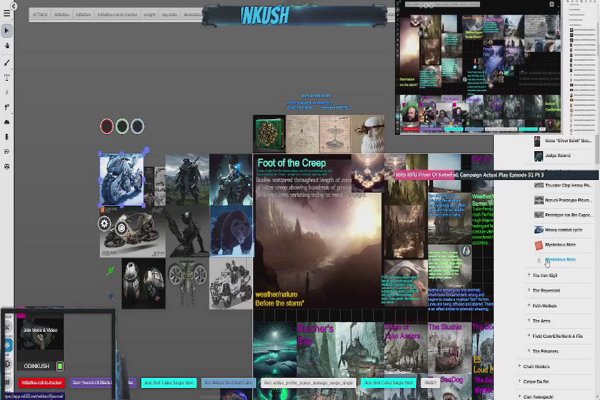The width and height of the screenshot is (600, 400).
Task: Click green status square beside ODINKUSH
Action: (60, 366)
